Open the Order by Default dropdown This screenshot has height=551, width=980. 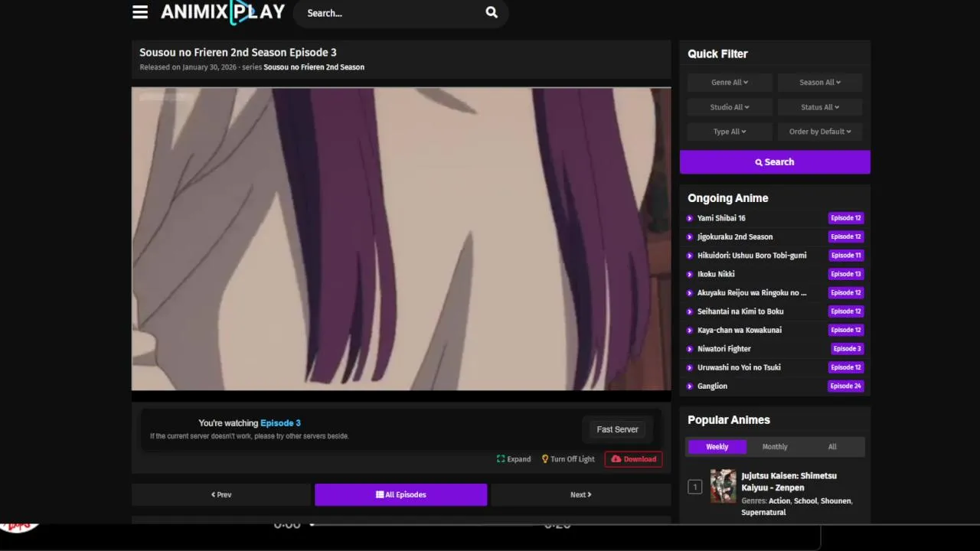(x=820, y=132)
